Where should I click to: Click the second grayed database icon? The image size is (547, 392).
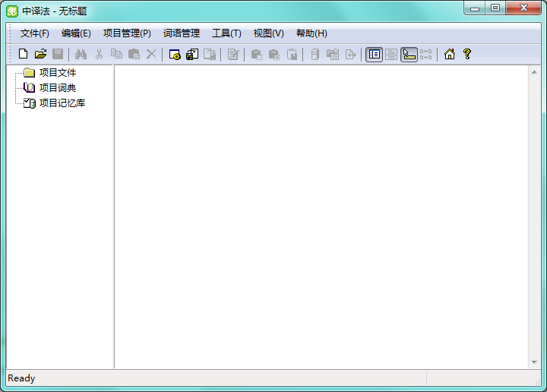[274, 55]
